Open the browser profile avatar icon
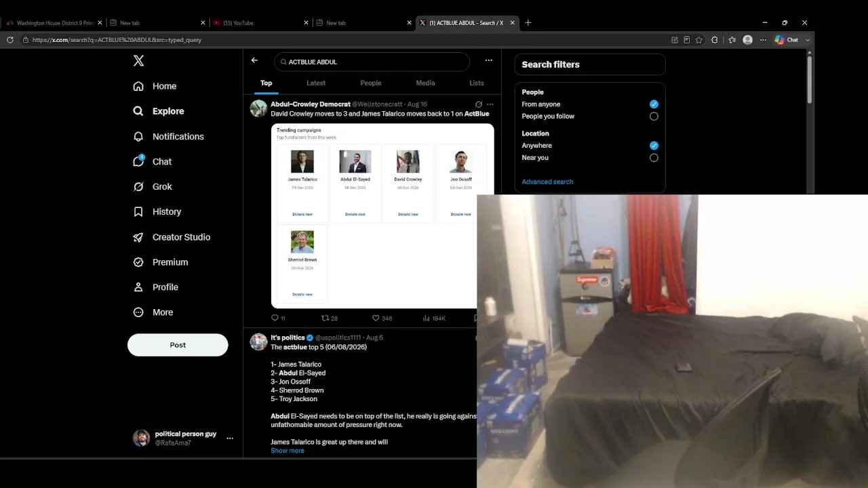The height and width of the screenshot is (488, 868). tap(748, 40)
